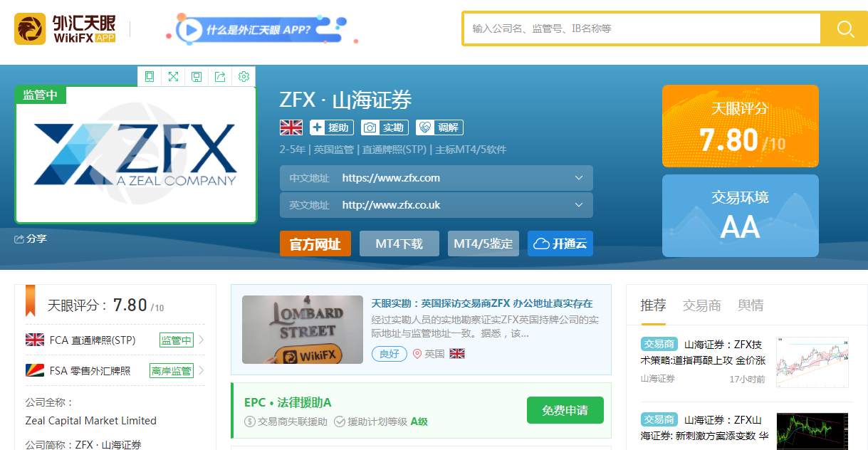Click the 免费申请 green button

coord(565,410)
